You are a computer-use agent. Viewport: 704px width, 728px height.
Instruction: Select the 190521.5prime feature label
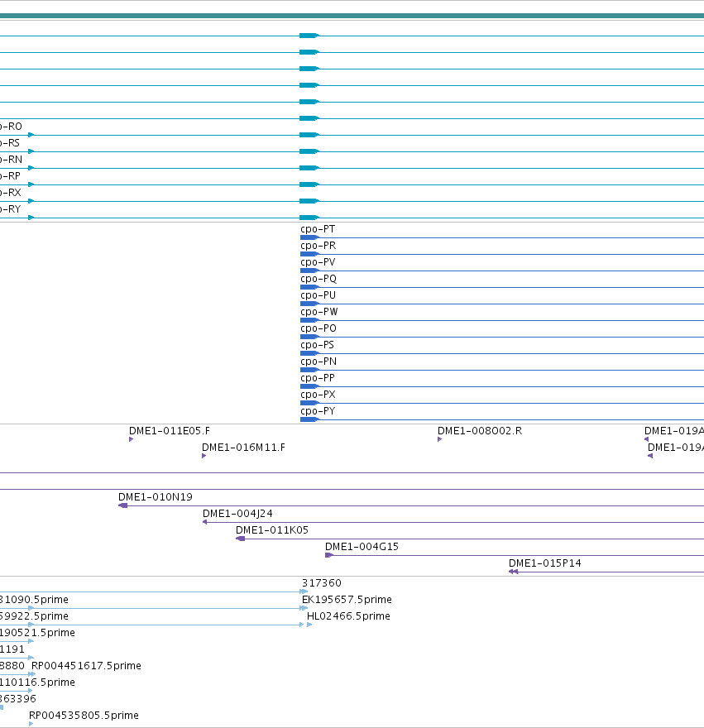coord(37,633)
